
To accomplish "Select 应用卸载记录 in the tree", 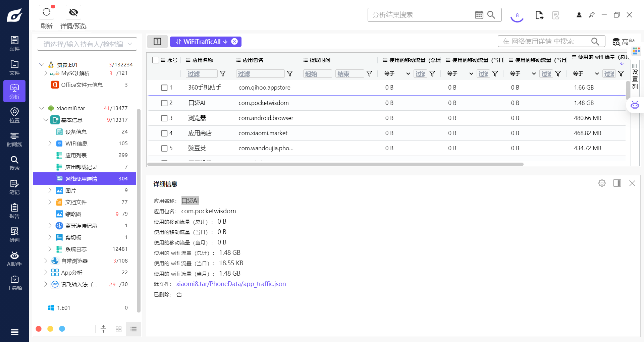I will coord(85,167).
